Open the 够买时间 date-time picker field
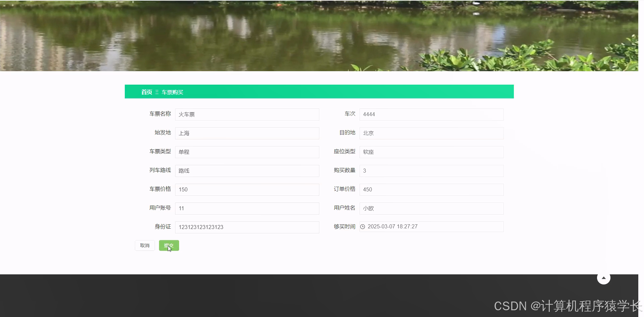 tap(431, 227)
